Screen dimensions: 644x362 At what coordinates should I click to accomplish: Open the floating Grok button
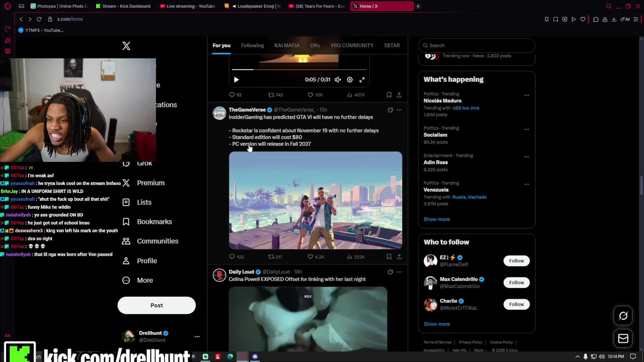[623, 316]
